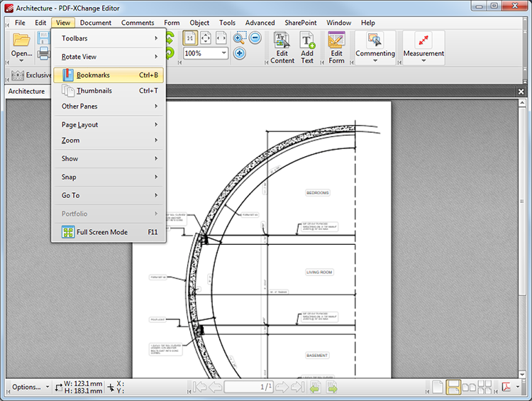Open the zoom level 100% dropdown
The height and width of the screenshot is (401, 532).
(x=223, y=53)
